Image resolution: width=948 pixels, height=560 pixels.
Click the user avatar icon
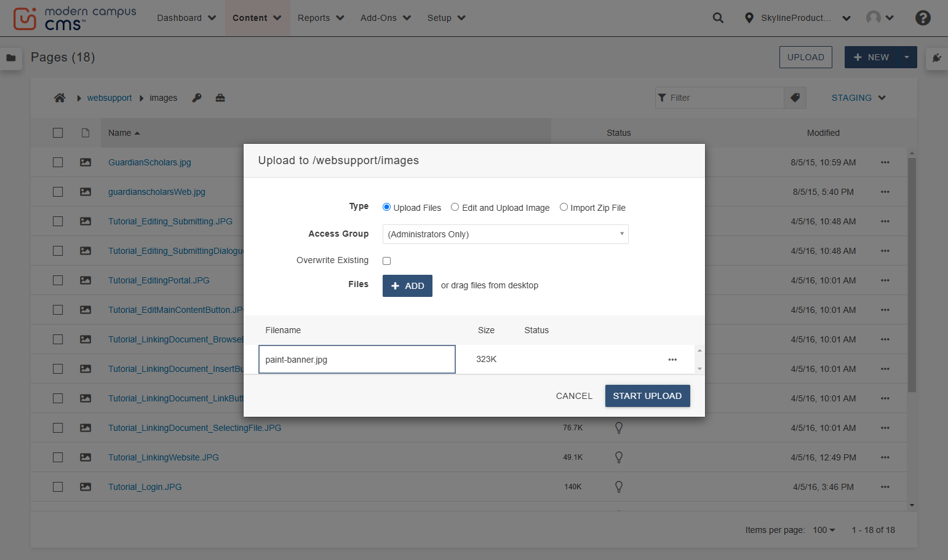pos(874,18)
